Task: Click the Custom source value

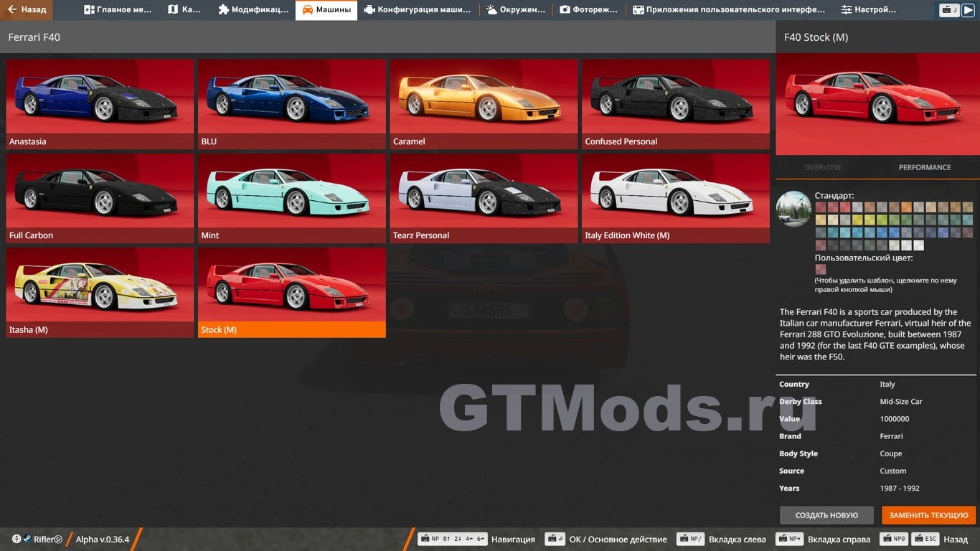Action: [x=893, y=471]
